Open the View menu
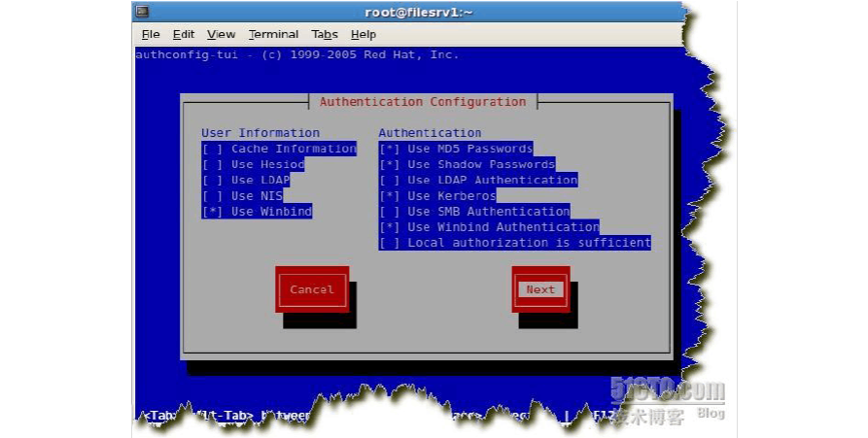The height and width of the screenshot is (438, 868). (x=221, y=34)
